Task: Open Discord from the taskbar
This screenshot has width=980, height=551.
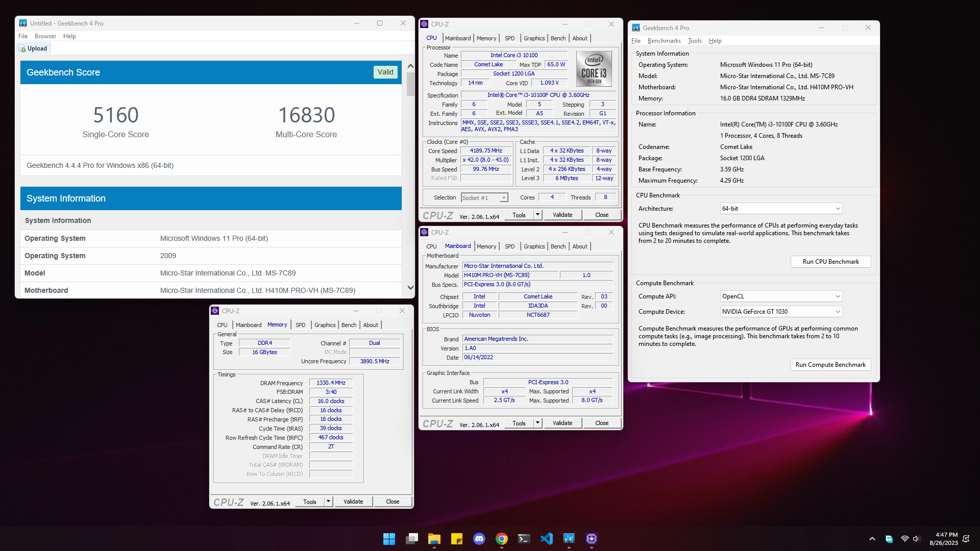Action: [479, 539]
